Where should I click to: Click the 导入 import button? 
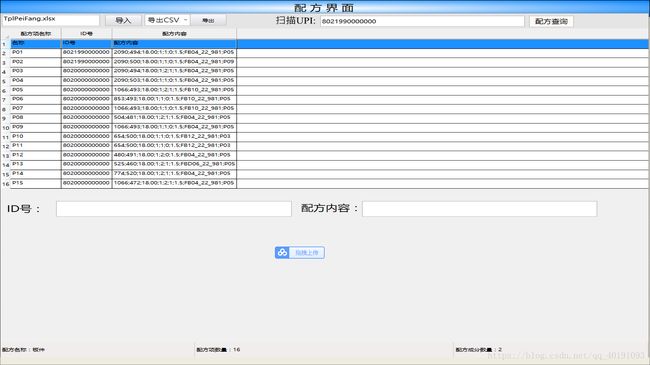pyautogui.click(x=123, y=20)
